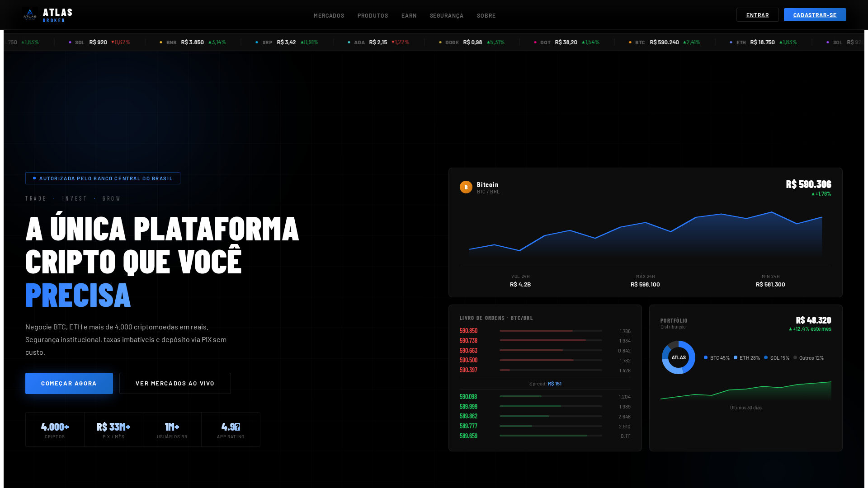Screen dimensions: 868x488
Task: Click the App Rating stat box
Action: tap(231, 429)
